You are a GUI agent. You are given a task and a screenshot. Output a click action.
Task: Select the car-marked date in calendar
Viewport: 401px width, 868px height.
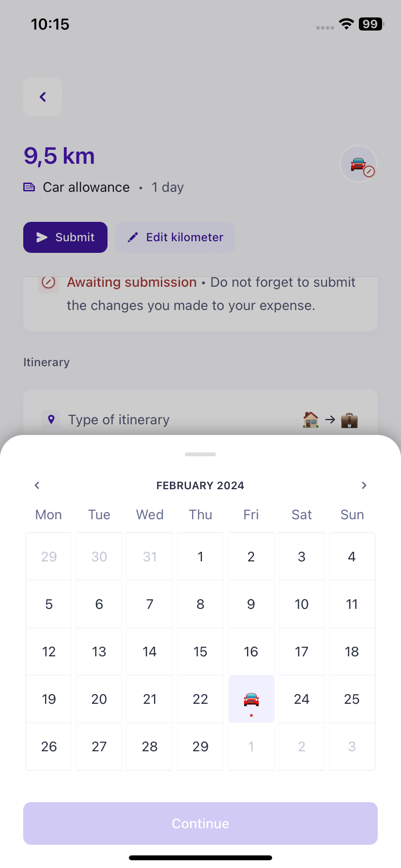pos(251,699)
